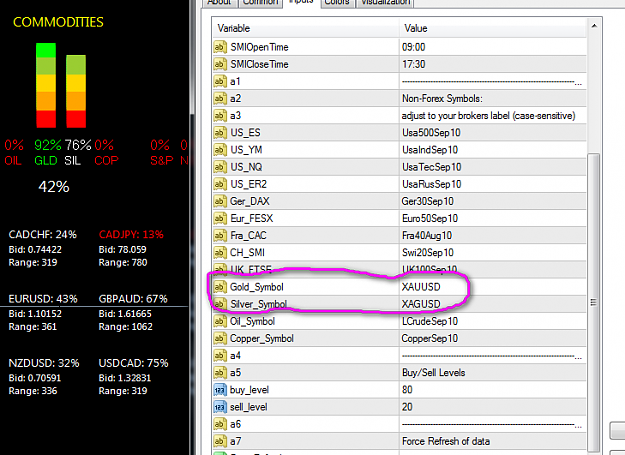625x455 pixels.
Task: Click the string icon beside SMICloseTime
Action: pos(220,64)
